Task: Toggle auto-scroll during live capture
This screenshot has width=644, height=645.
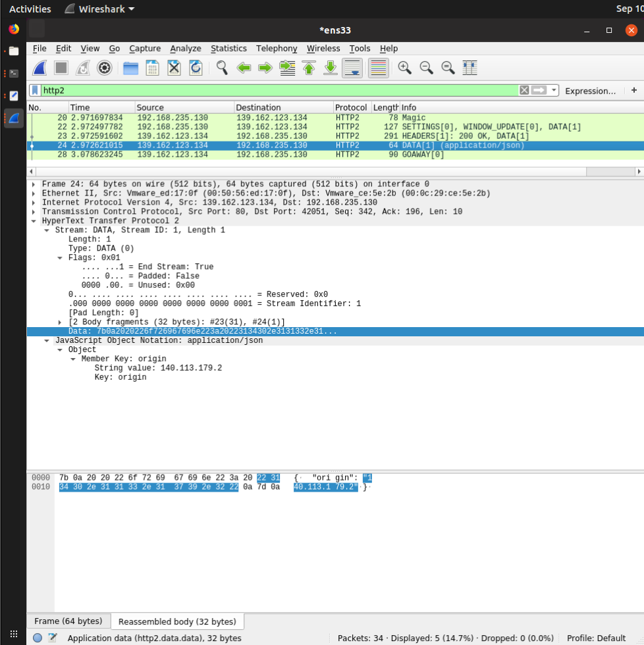Action: click(x=352, y=68)
